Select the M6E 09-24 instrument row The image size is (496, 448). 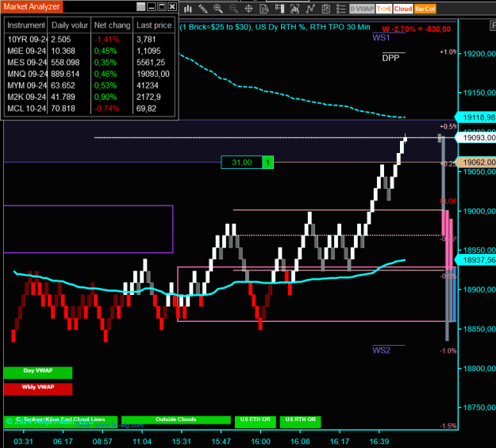coord(90,51)
